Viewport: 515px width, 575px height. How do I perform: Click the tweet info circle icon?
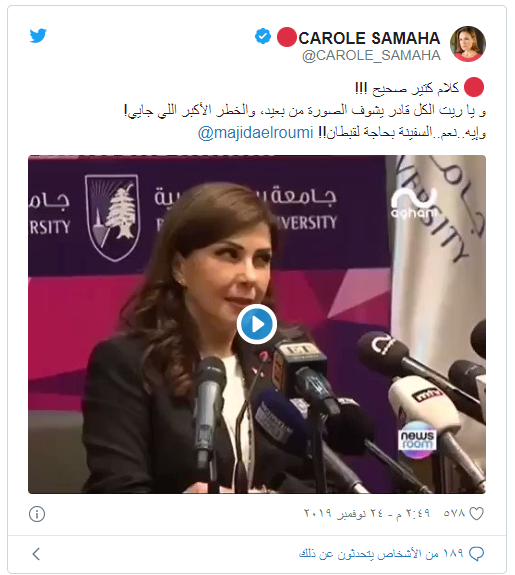click(37, 514)
